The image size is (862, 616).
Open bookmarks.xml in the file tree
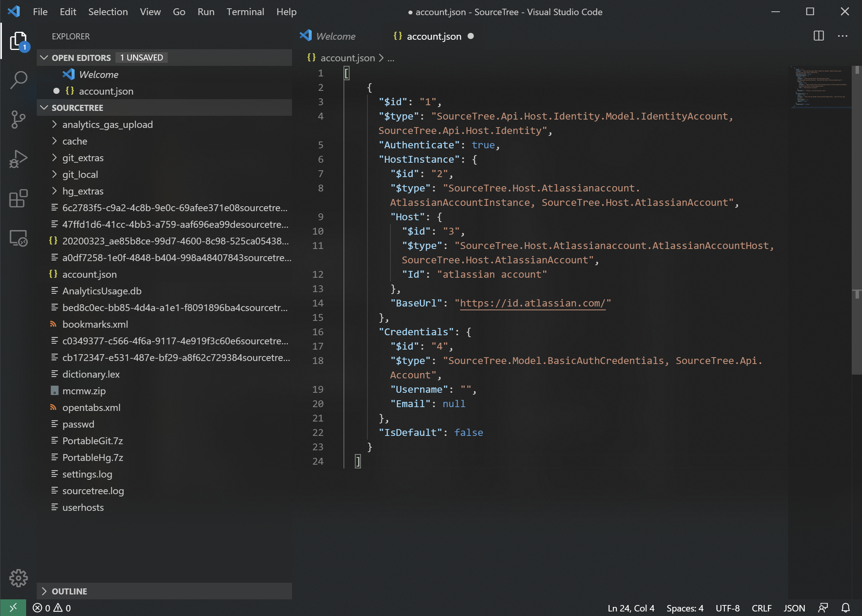95,324
